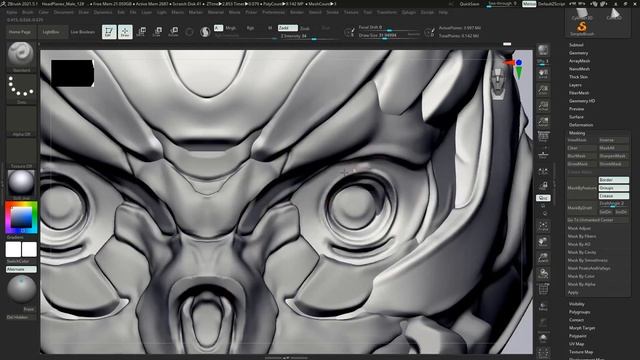
Task: Click the Zoom3D view icon
Action: [x=543, y=258]
